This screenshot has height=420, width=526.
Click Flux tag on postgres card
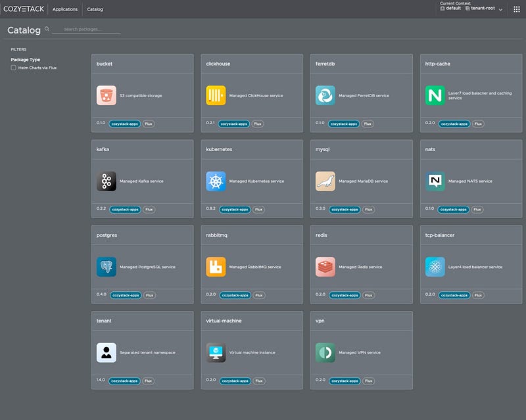(150, 295)
